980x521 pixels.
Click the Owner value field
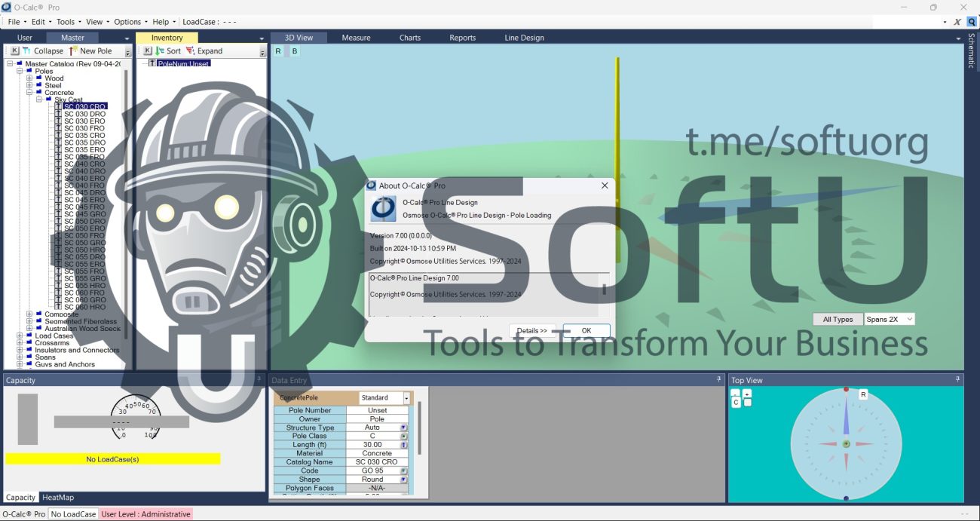point(378,419)
